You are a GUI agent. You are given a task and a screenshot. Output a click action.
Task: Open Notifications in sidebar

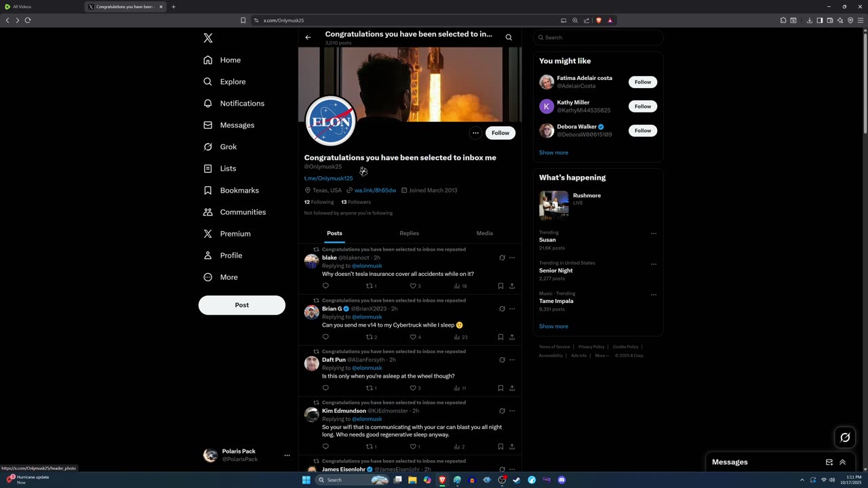click(x=234, y=103)
